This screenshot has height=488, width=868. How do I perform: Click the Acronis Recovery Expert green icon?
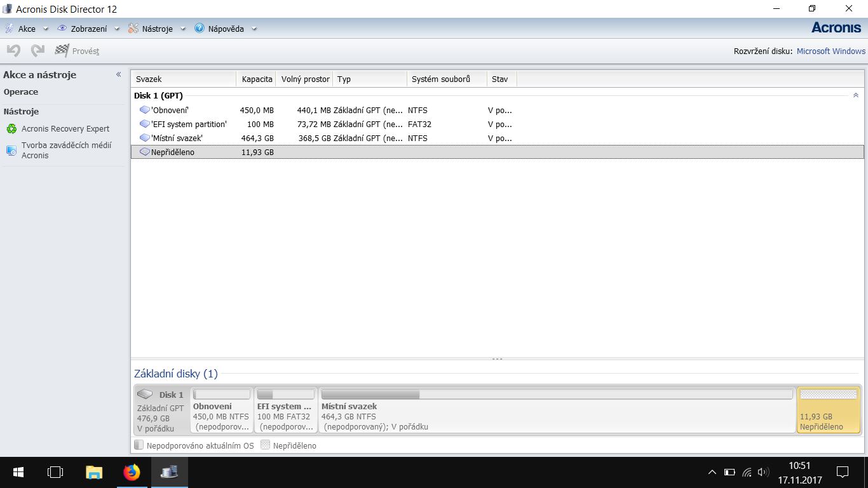pos(11,129)
